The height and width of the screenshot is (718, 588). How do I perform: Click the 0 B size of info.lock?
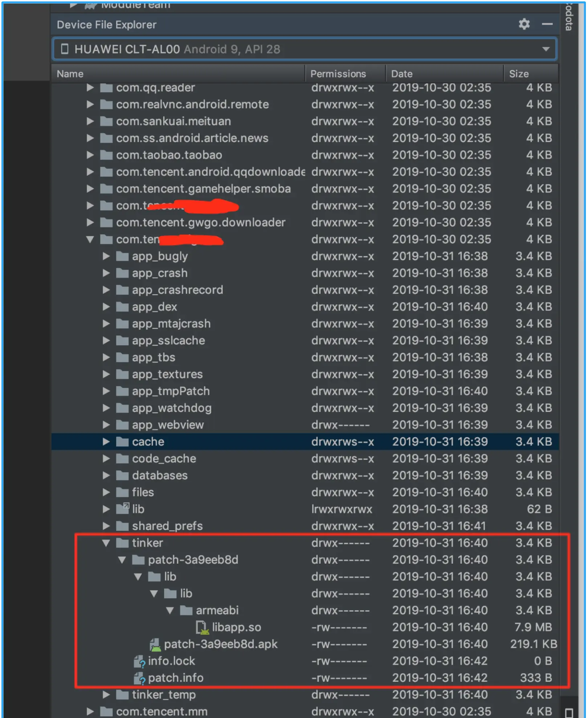[543, 661]
